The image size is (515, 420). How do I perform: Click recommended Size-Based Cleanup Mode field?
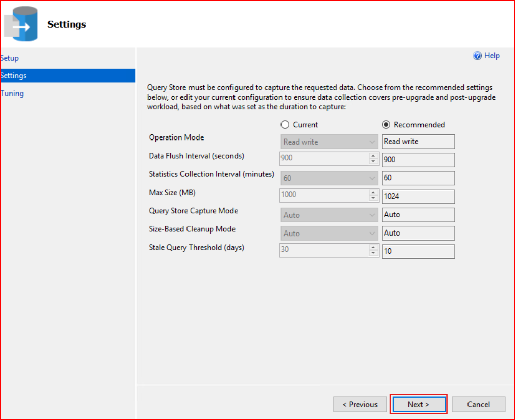pos(418,233)
